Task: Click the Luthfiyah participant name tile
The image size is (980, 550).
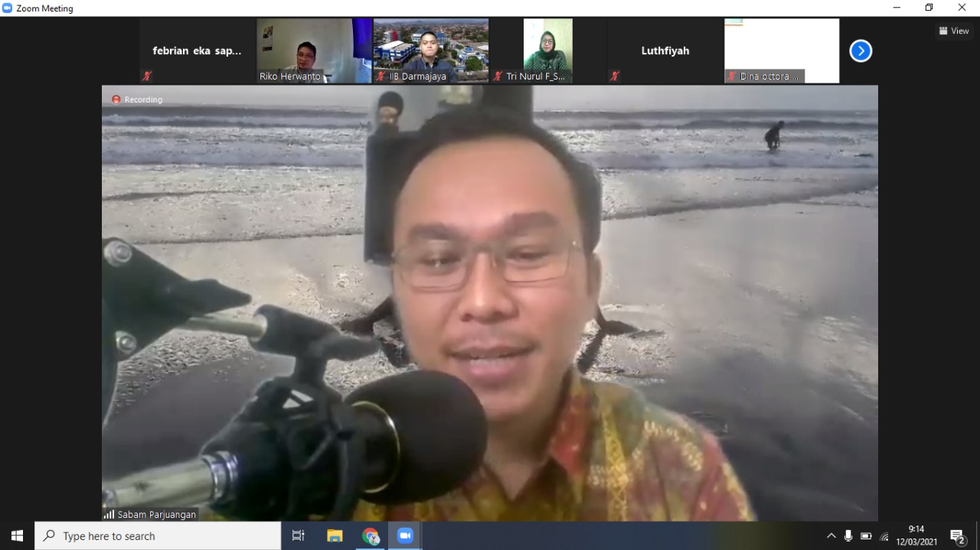Action: pyautogui.click(x=665, y=50)
